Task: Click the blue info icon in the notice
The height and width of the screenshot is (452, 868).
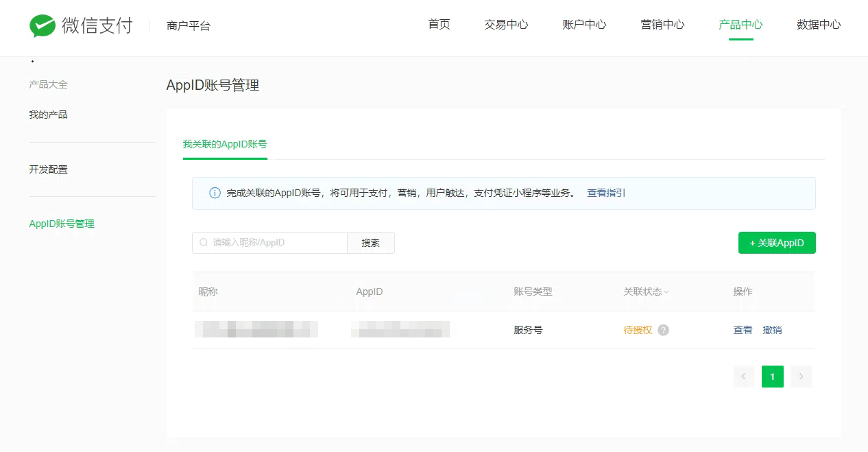Action: 215,193
